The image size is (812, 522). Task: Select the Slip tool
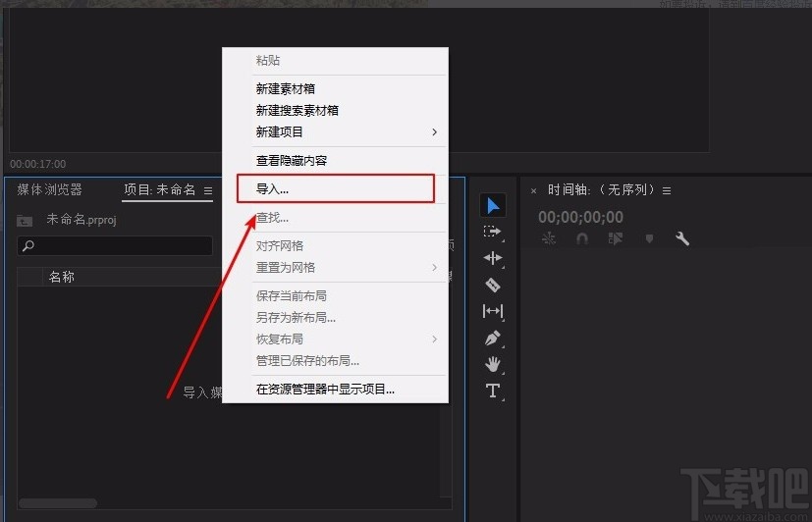point(493,311)
